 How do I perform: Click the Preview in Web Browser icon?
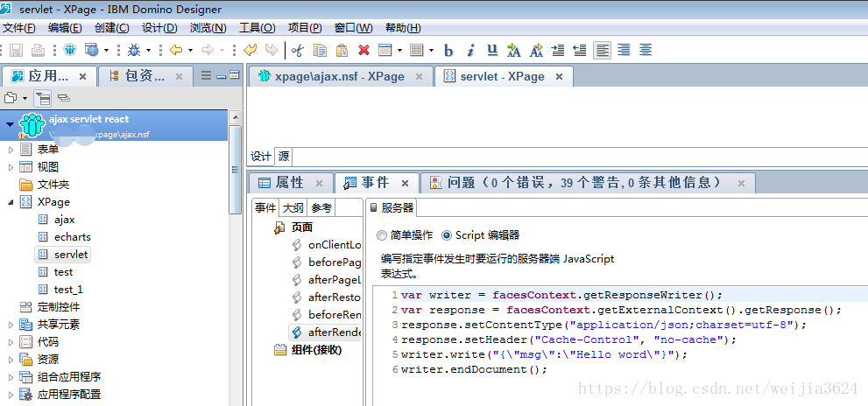tap(91, 51)
